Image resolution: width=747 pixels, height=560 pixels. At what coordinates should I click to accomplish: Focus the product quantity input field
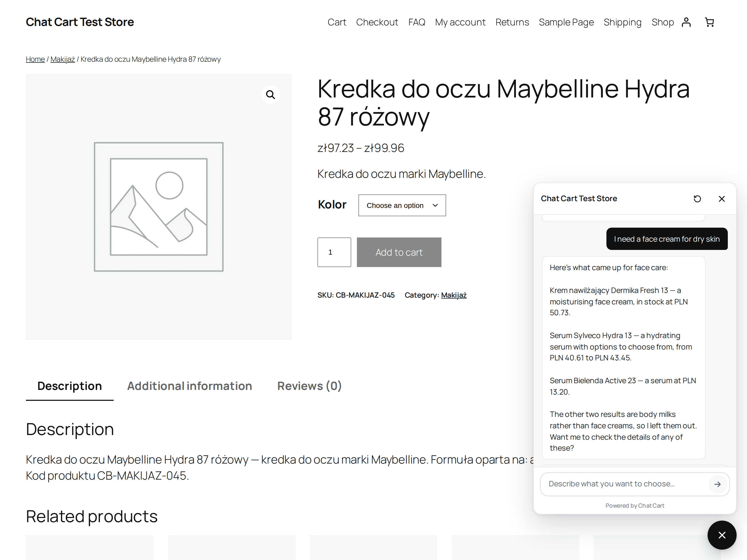pos(334,252)
